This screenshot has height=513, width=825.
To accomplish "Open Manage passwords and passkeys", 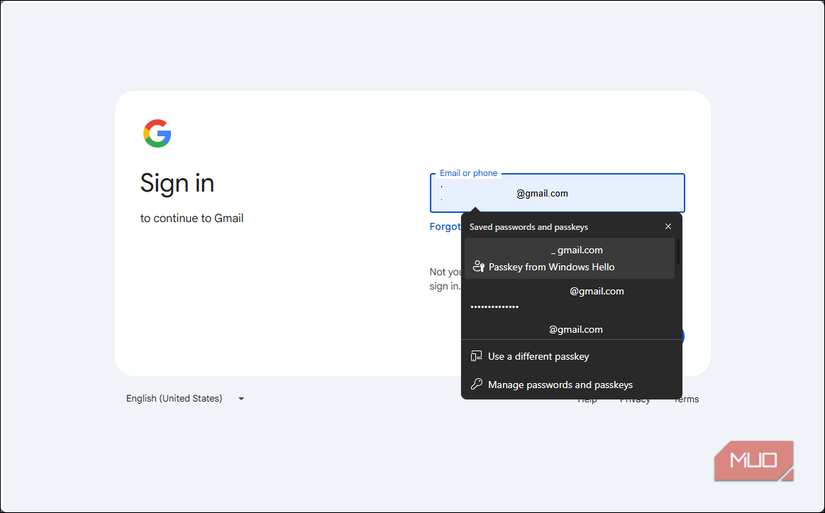I will pyautogui.click(x=571, y=385).
